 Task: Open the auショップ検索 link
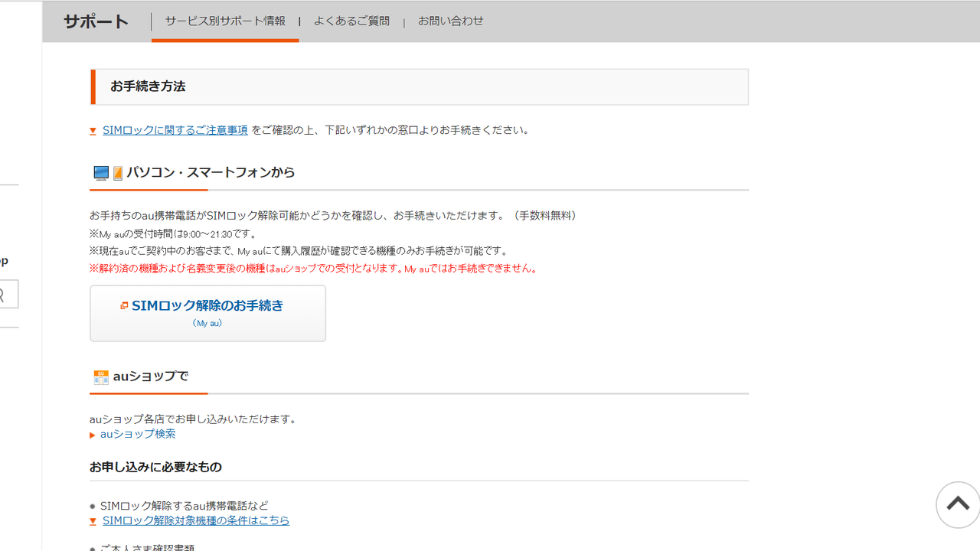click(138, 434)
